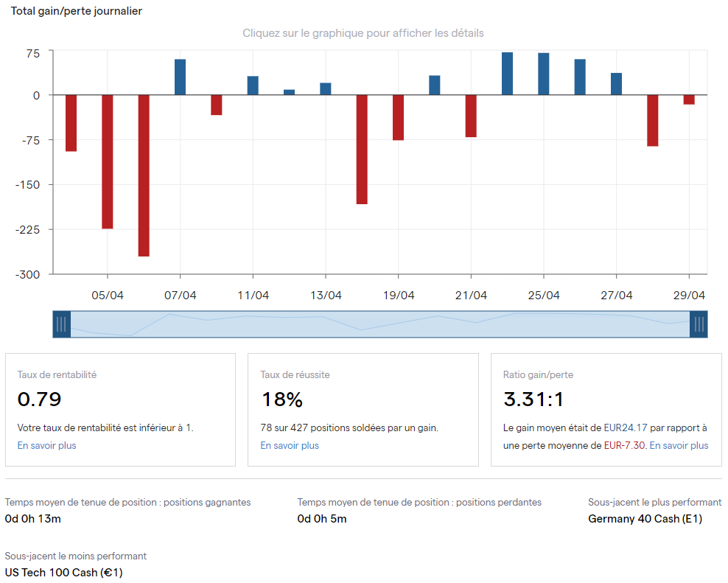Click the blue bar just right of 21/04
This screenshot has height=583, width=728.
(508, 74)
